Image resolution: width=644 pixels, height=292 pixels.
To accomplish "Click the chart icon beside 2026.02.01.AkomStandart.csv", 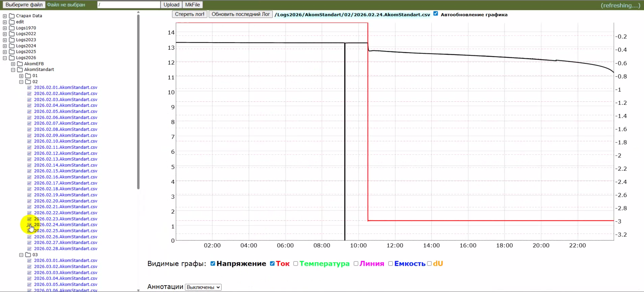I will click(x=29, y=87).
